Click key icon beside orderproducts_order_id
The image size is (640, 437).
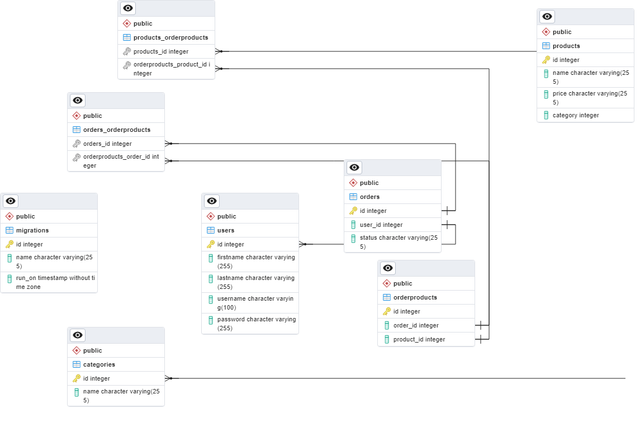pyautogui.click(x=76, y=157)
